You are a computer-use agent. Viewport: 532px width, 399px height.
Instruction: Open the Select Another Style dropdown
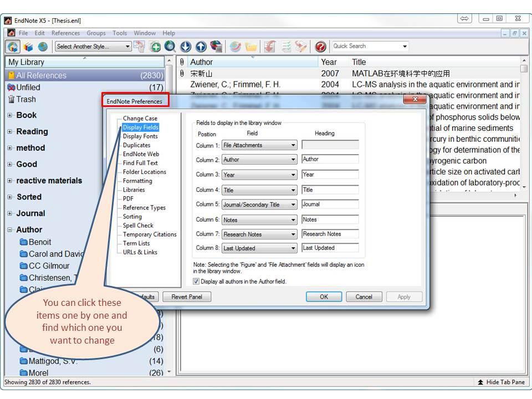[93, 47]
